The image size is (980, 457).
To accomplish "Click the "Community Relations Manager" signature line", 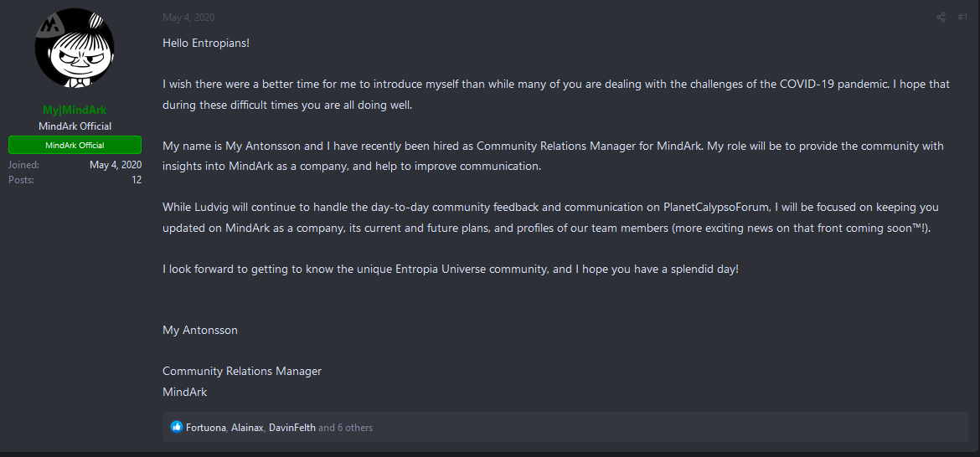I will (241, 371).
